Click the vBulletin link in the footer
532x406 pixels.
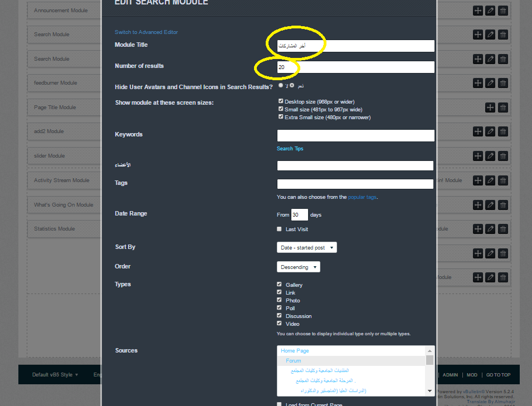(474, 392)
